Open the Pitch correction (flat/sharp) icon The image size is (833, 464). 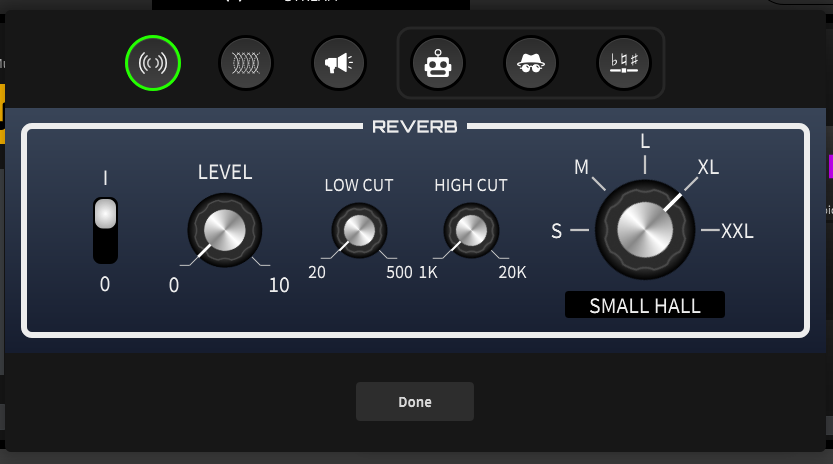[624, 63]
